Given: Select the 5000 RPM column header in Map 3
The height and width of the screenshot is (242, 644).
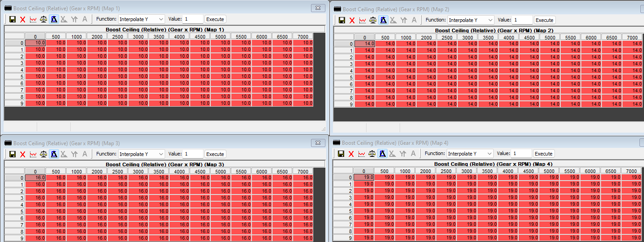Looking at the screenshot, I should (x=221, y=171).
